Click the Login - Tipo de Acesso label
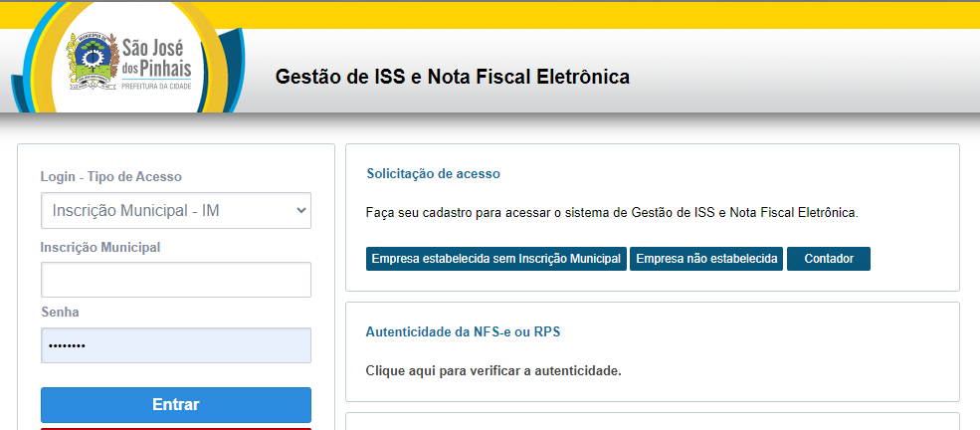 pos(111,177)
